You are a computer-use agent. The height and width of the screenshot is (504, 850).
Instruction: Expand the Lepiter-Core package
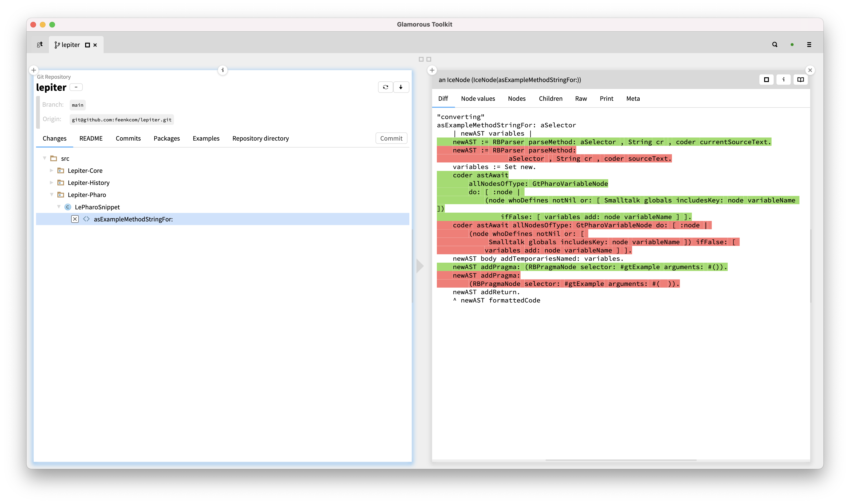click(52, 170)
